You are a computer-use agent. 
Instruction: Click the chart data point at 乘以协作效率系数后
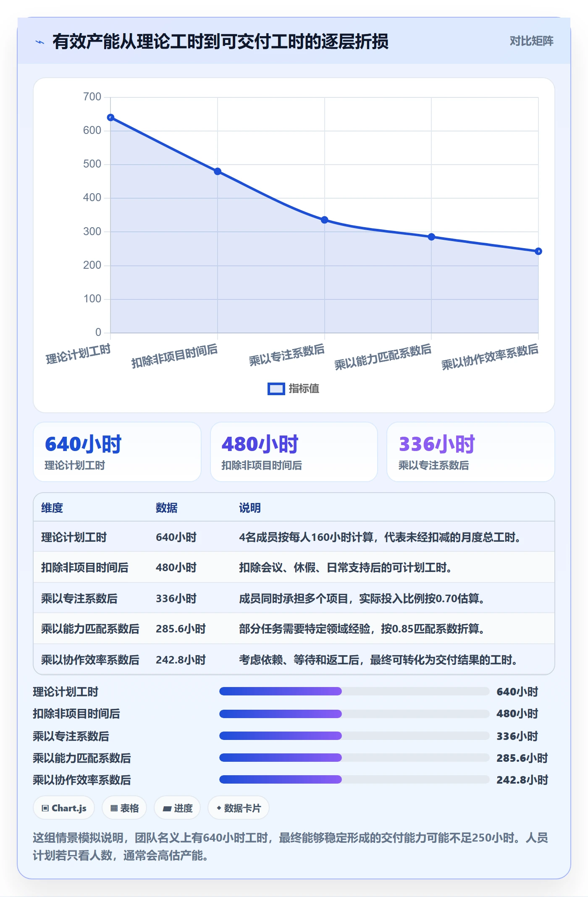tap(538, 251)
